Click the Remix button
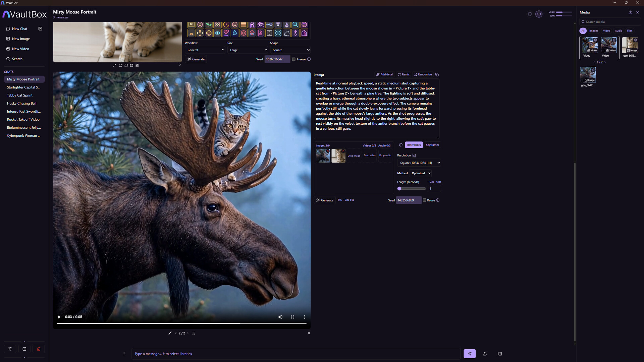 (x=404, y=75)
